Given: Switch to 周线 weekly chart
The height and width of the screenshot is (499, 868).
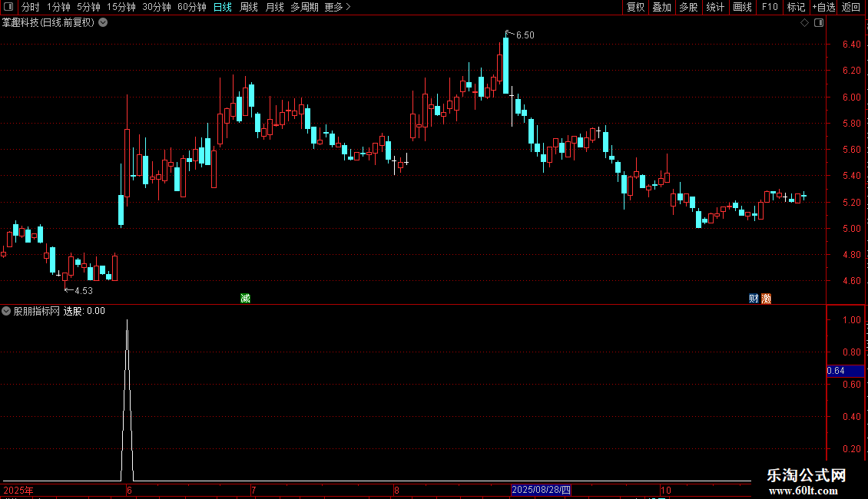Looking at the screenshot, I should tap(249, 7).
